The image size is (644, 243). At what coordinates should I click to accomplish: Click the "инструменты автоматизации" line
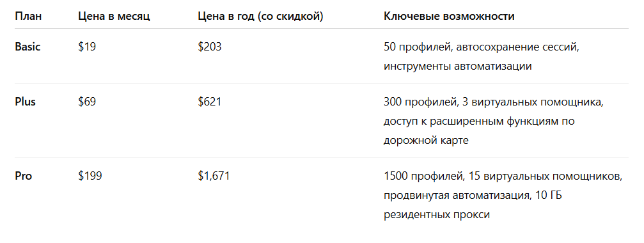point(457,66)
